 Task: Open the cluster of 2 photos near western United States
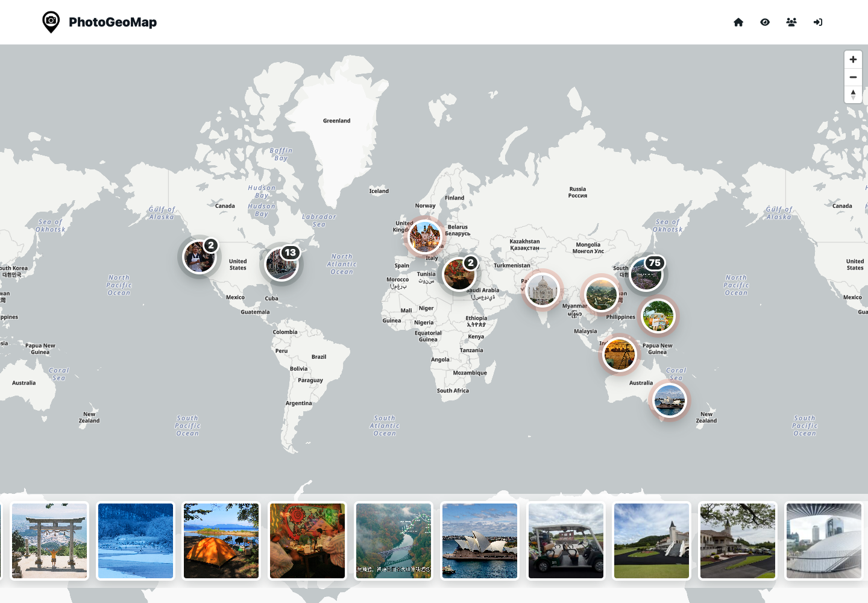(200, 257)
